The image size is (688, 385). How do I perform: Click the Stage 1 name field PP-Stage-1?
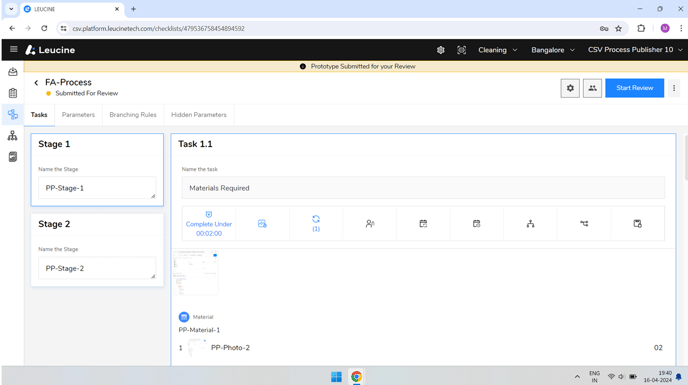click(97, 188)
